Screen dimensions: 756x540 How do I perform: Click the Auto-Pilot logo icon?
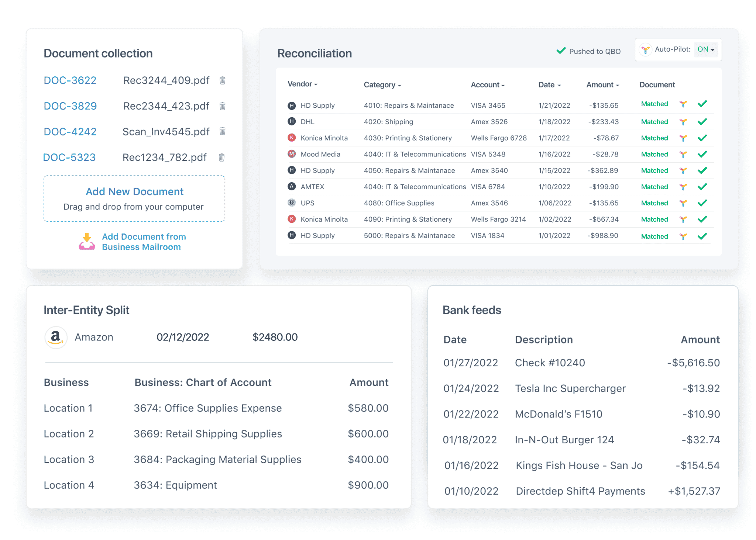pos(645,50)
